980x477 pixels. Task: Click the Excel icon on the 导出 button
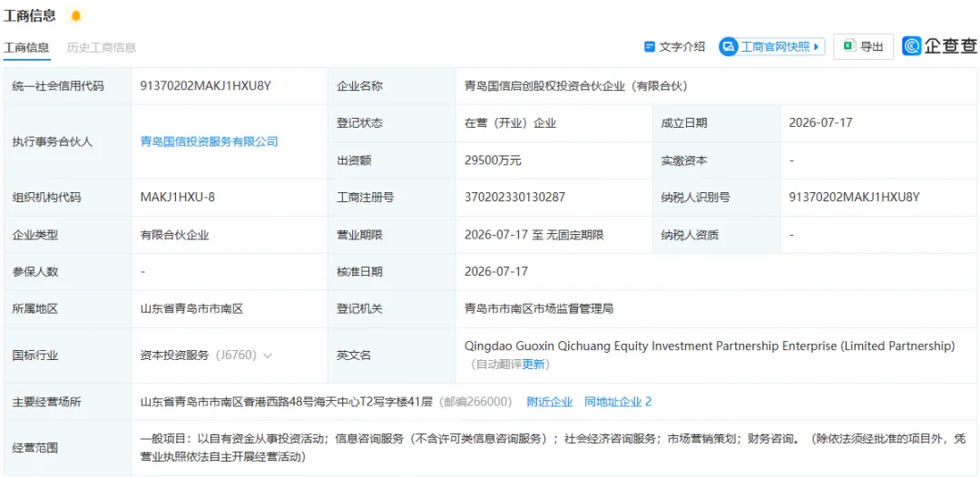(848, 46)
